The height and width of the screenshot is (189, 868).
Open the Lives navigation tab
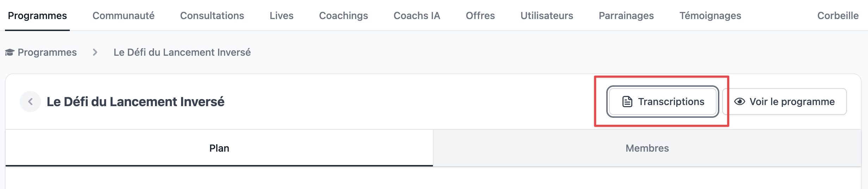[281, 16]
